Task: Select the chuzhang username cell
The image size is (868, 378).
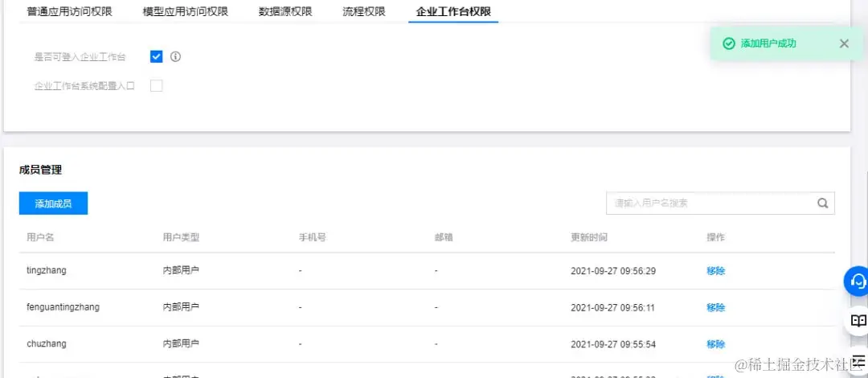Action: click(47, 343)
